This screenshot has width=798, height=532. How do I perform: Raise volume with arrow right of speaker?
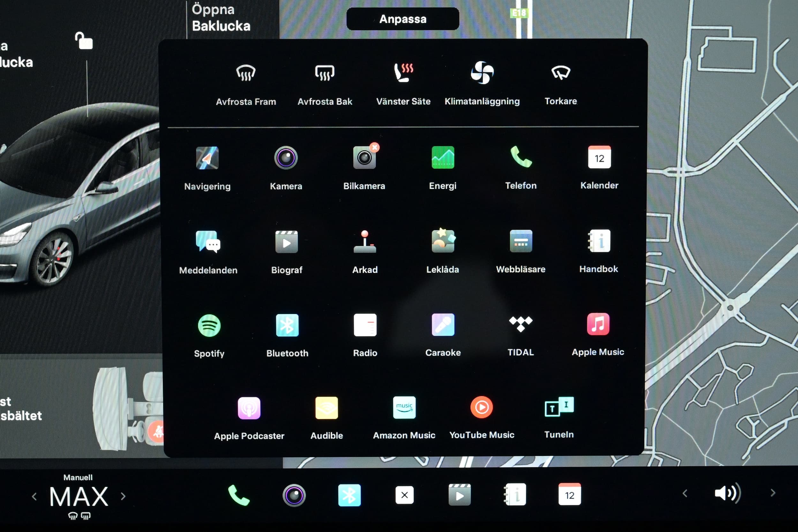point(773,493)
